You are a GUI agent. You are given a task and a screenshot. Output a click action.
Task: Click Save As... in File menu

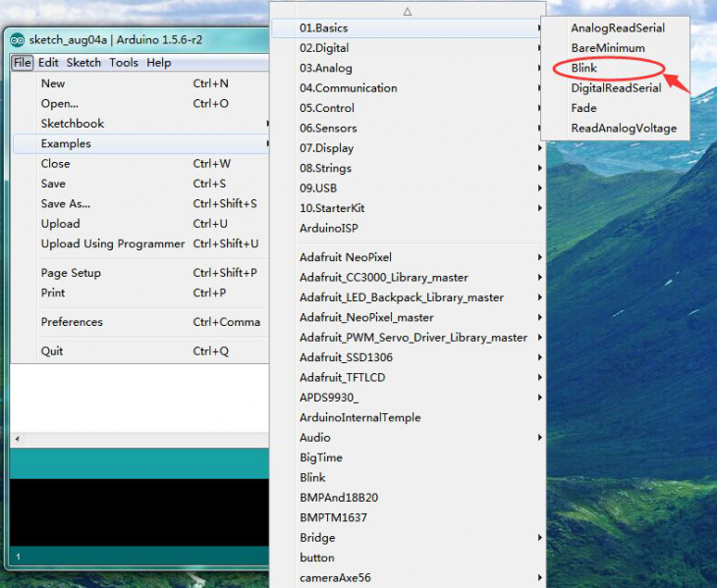pos(65,204)
